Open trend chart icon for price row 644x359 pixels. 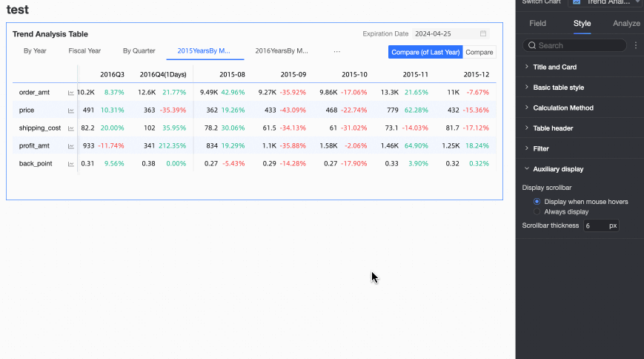coord(70,111)
